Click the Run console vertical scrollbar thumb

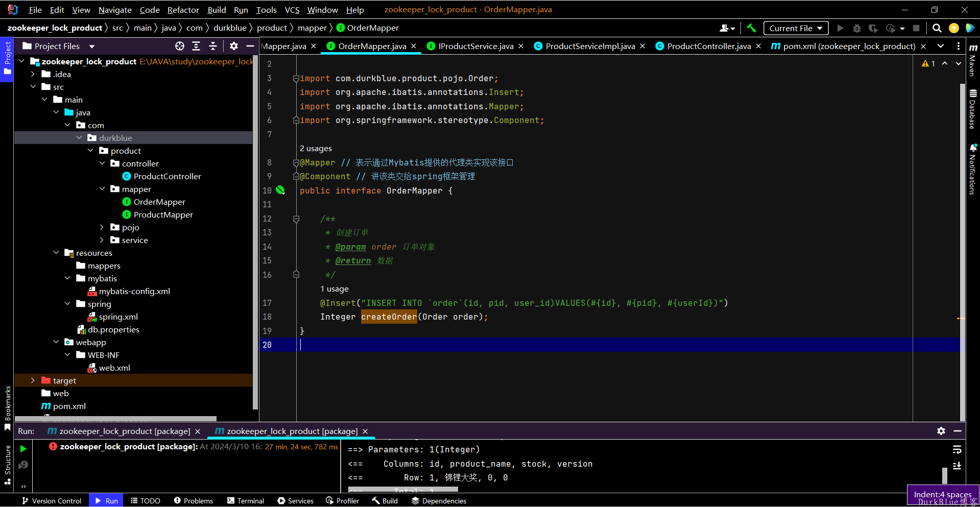point(945,475)
